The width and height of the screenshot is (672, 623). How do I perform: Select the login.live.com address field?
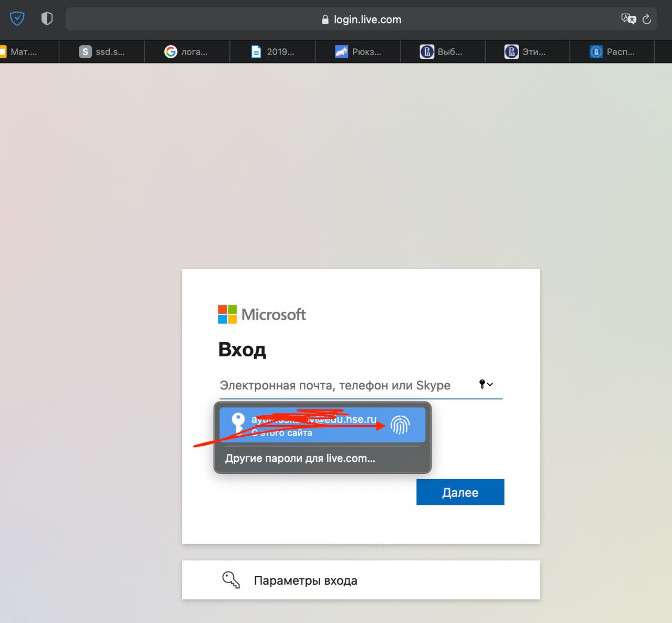tap(361, 19)
